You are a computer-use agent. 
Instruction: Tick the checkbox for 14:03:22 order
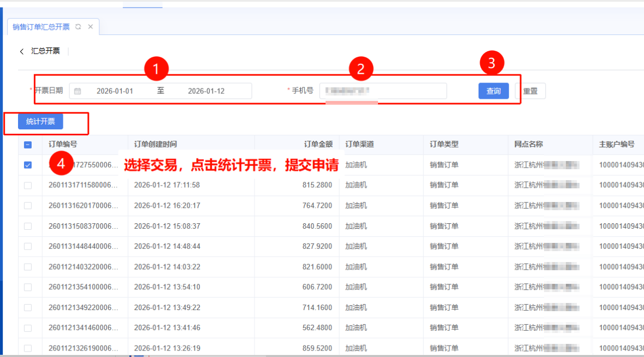coord(28,267)
